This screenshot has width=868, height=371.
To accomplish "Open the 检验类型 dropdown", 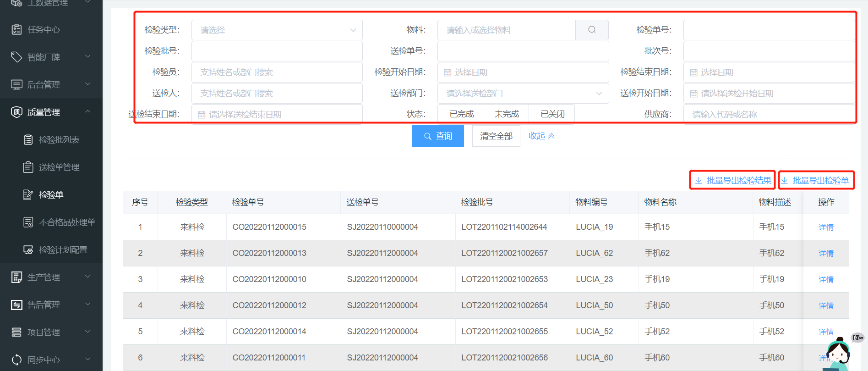I will click(x=277, y=30).
